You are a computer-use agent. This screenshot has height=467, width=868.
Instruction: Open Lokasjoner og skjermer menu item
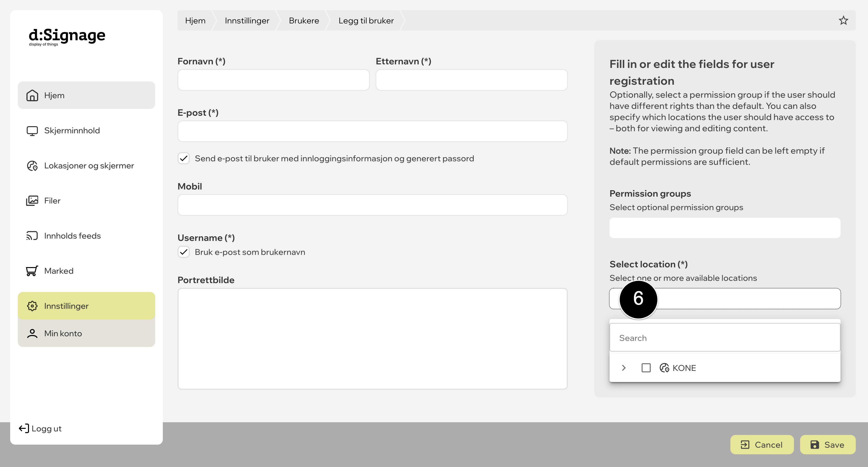click(86, 166)
